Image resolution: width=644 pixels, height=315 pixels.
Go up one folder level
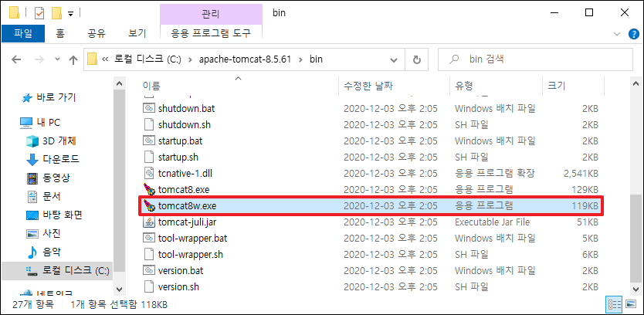(73, 60)
